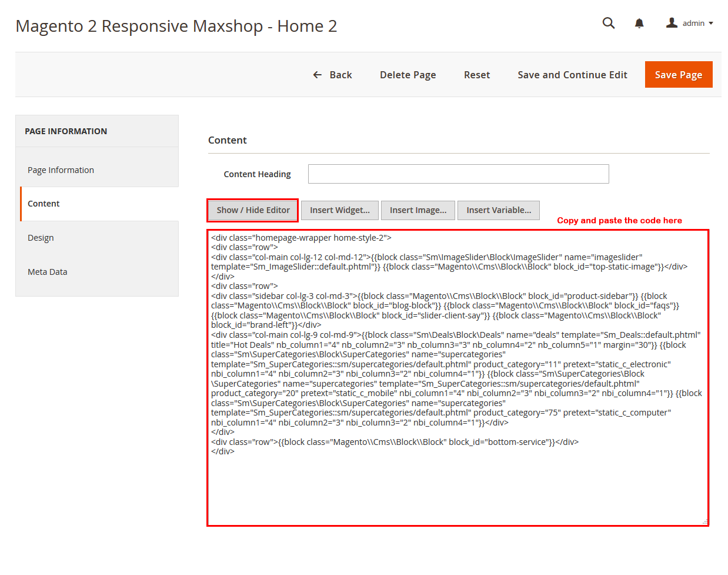Click Insert Image... button
Screen dimensions: 728x575
418,210
